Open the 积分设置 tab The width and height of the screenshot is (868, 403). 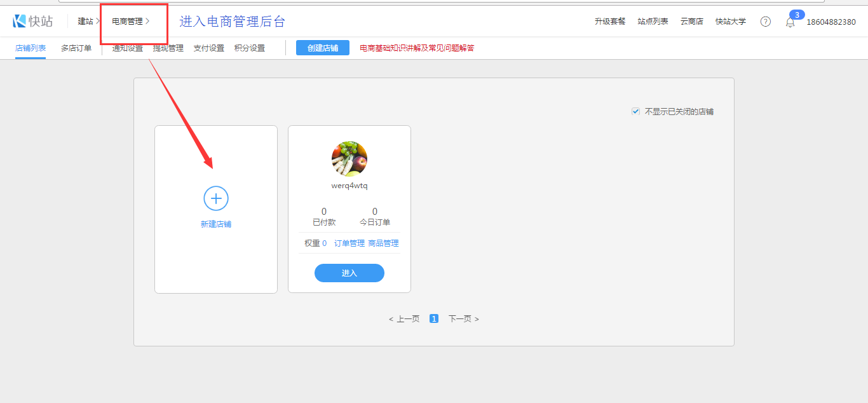pyautogui.click(x=249, y=48)
